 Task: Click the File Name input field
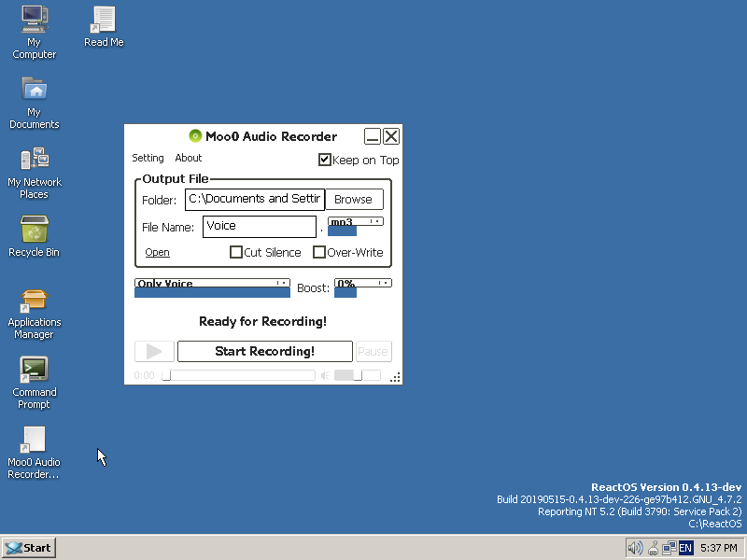[260, 227]
